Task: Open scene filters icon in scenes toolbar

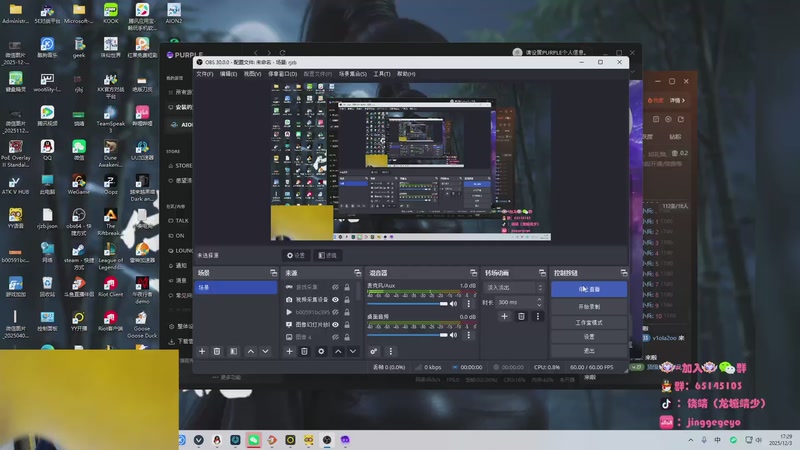Action: tap(233, 351)
